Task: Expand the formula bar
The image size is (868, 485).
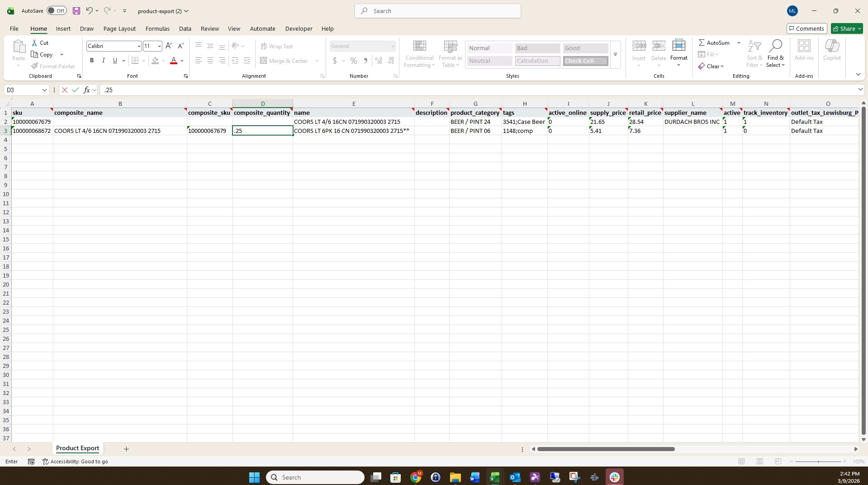Action: 860,90
